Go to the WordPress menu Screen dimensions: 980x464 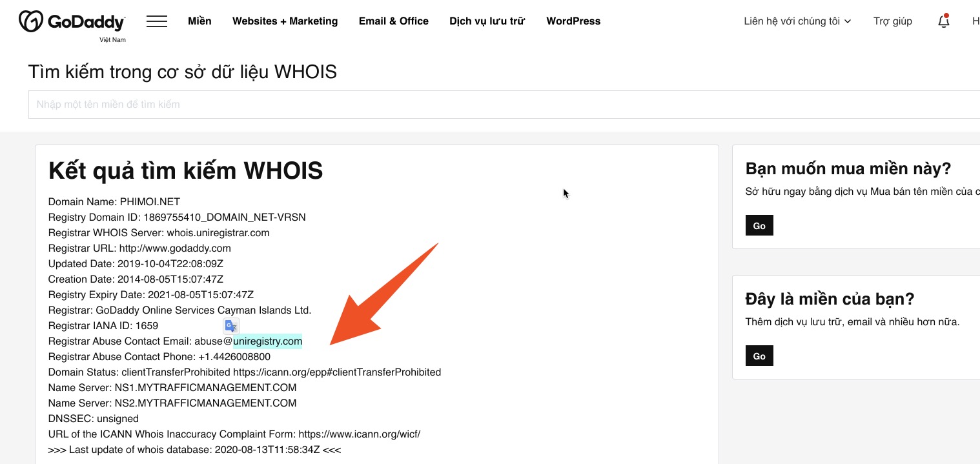click(573, 21)
